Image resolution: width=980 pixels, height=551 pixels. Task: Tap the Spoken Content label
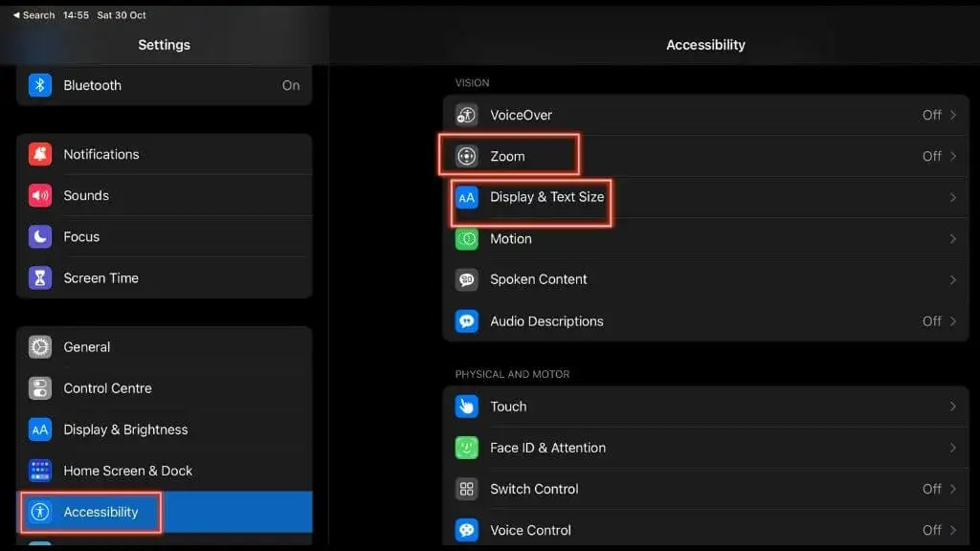tap(538, 279)
